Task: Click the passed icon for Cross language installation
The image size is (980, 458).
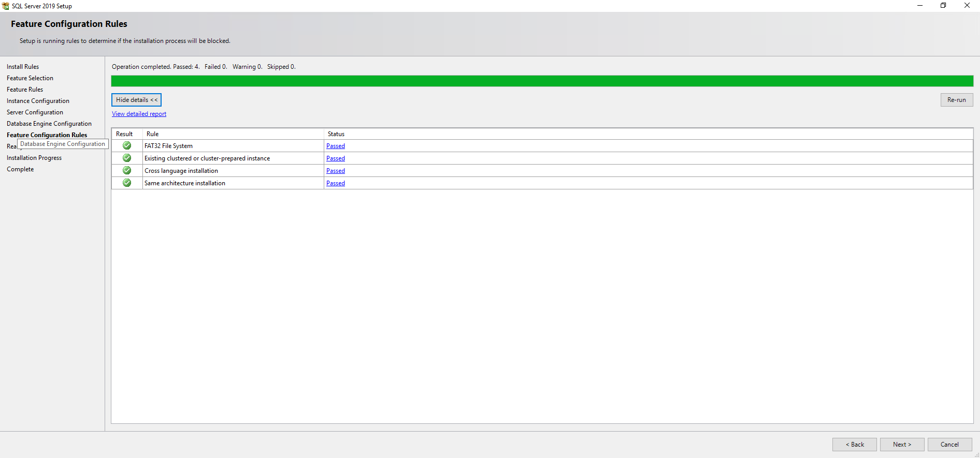Action: coord(127,171)
